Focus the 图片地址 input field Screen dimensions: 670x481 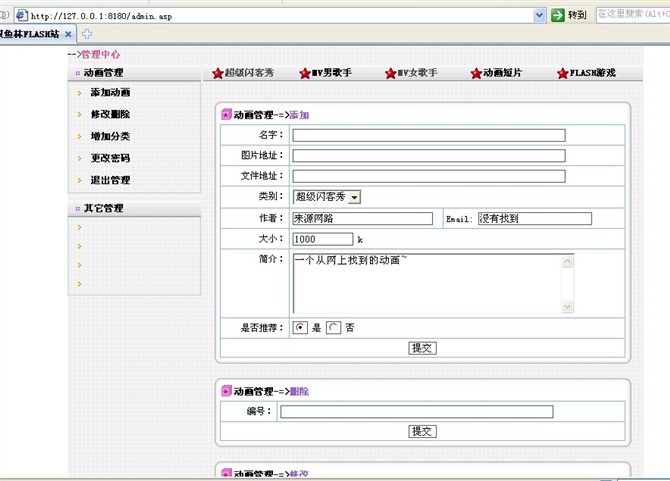(x=429, y=155)
